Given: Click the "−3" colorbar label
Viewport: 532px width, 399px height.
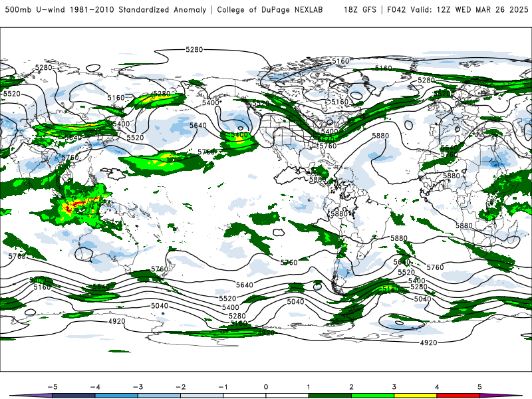Looking at the screenshot, I should [138, 387].
